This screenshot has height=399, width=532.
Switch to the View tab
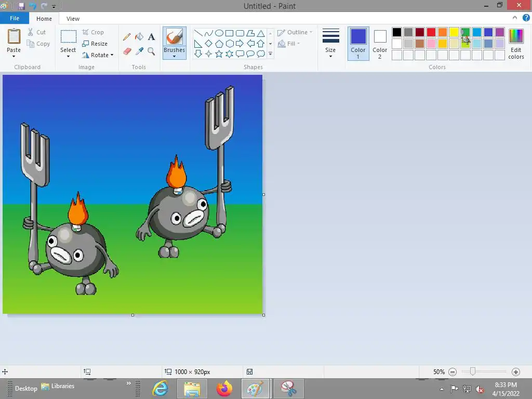coord(73,19)
